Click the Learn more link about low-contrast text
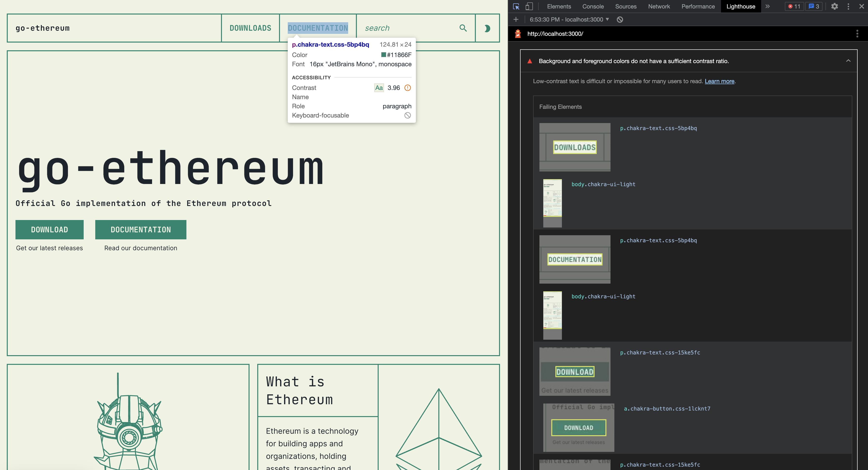Viewport: 868px width, 470px height. point(719,81)
